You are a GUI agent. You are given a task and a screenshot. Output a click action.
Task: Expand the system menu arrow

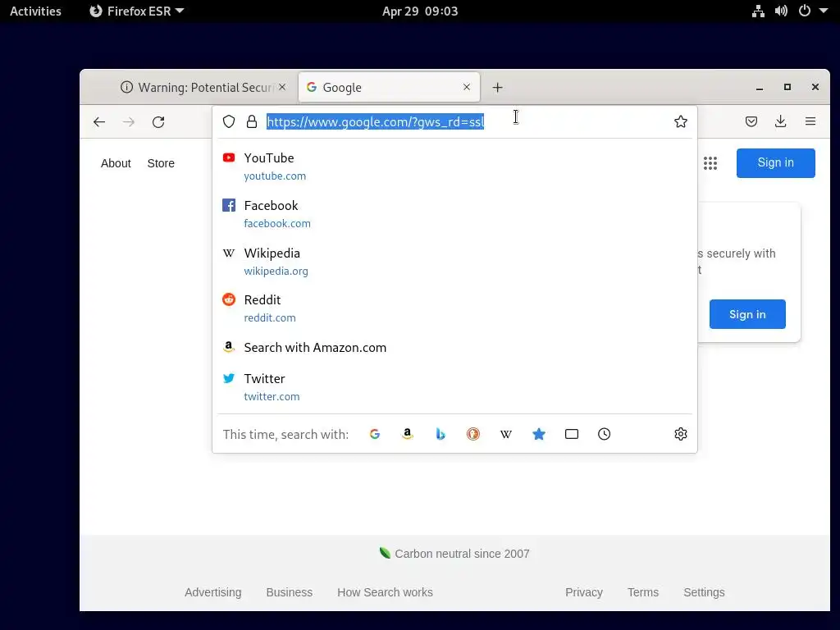824,11
